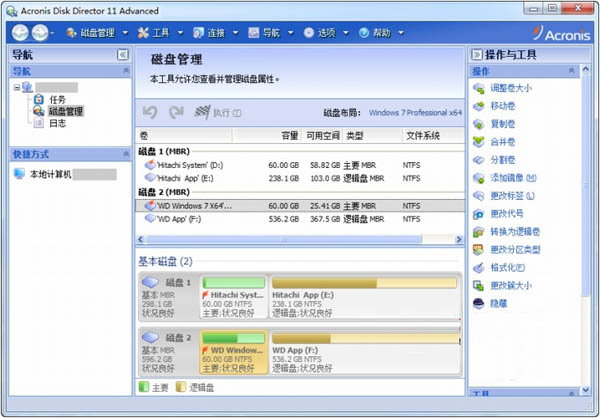Screen dimensions: 600x418
Task: Click the operations panel scroll up arrow
Action: point(585,70)
